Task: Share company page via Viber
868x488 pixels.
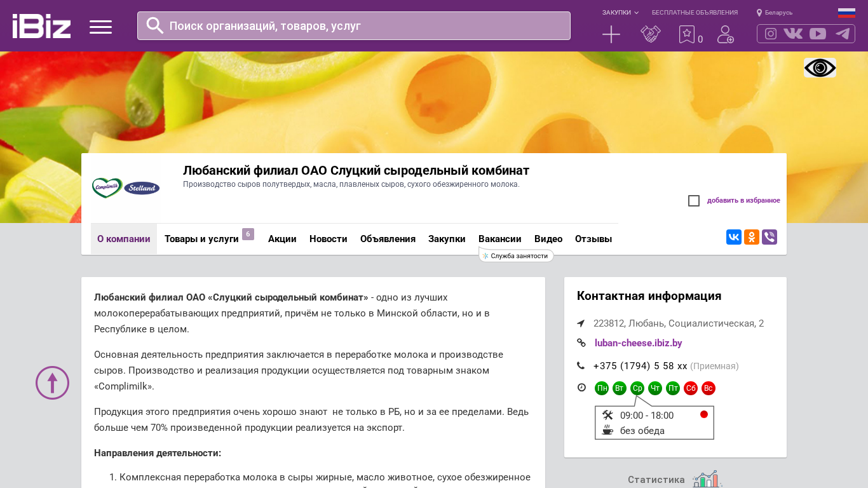Action: click(x=770, y=237)
